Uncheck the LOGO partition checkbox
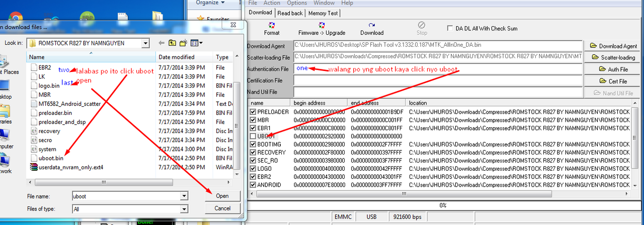The height and width of the screenshot is (225, 644). (x=253, y=168)
